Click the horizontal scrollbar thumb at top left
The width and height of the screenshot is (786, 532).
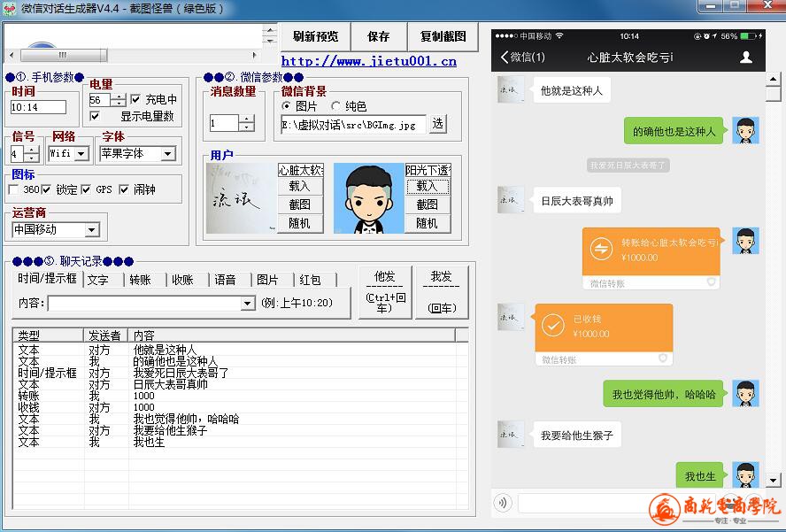[64, 55]
